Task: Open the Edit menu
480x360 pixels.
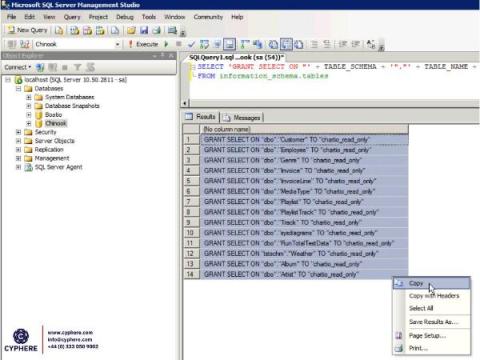Action: 29,17
